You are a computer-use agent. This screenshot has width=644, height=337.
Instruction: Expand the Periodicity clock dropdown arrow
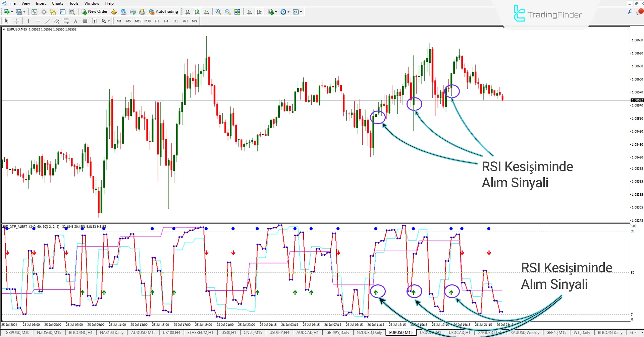288,12
